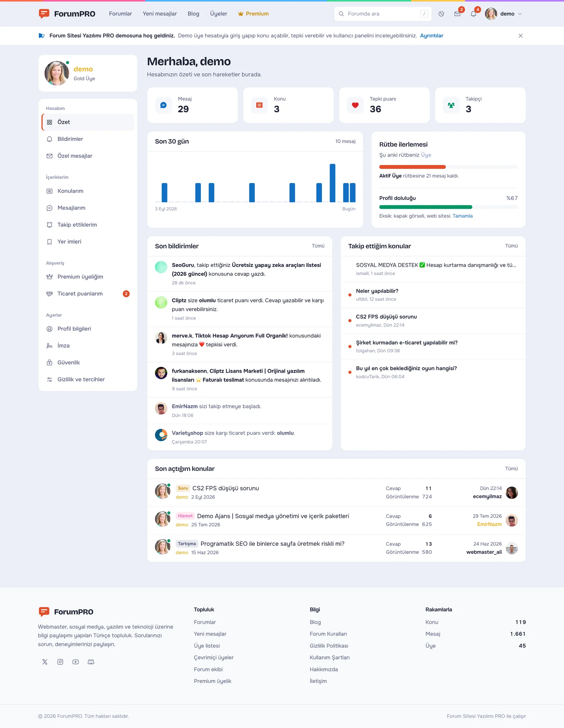Open Tümü link in Son bildirimler

point(318,246)
